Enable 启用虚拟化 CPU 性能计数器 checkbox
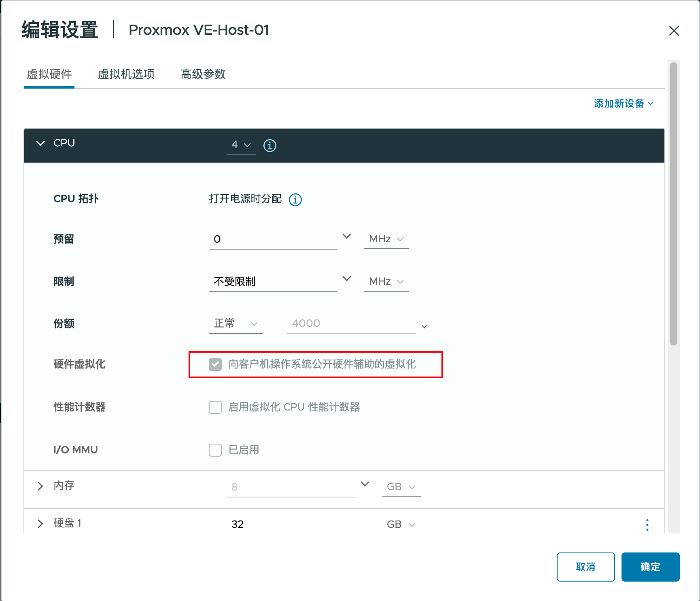The image size is (700, 601). (x=215, y=407)
